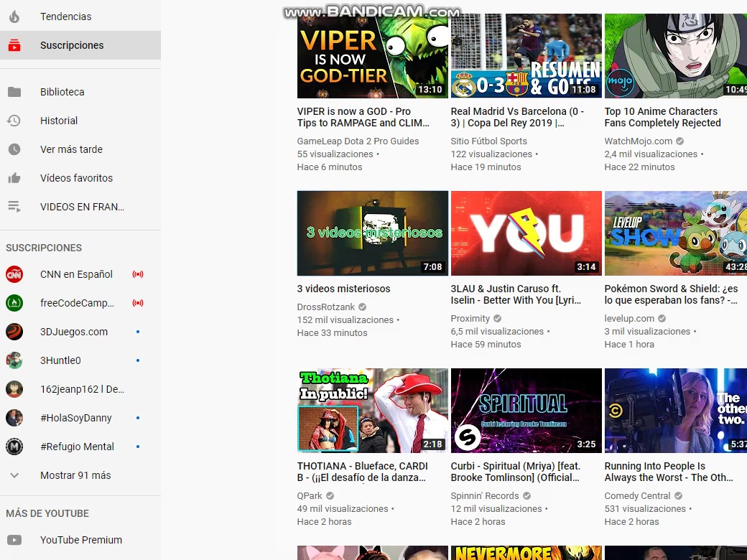Click the Historial clock icon

coord(14,121)
